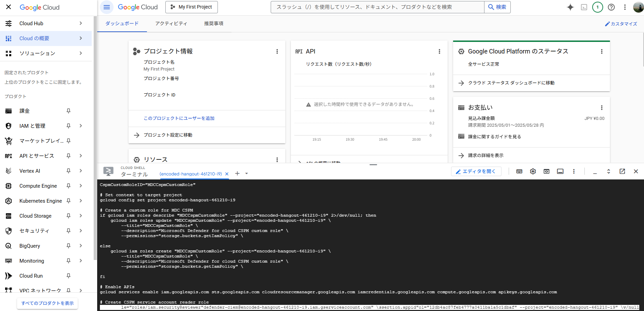Open the user account avatar

pyautogui.click(x=638, y=7)
